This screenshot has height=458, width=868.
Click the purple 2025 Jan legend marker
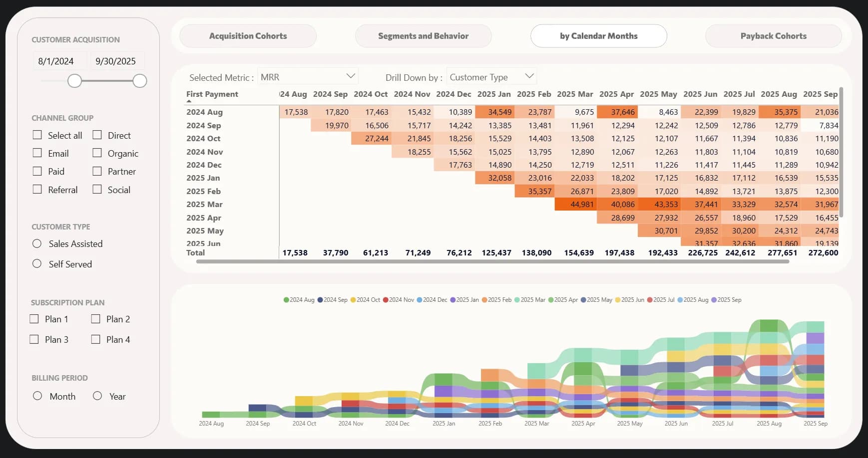pyautogui.click(x=452, y=300)
